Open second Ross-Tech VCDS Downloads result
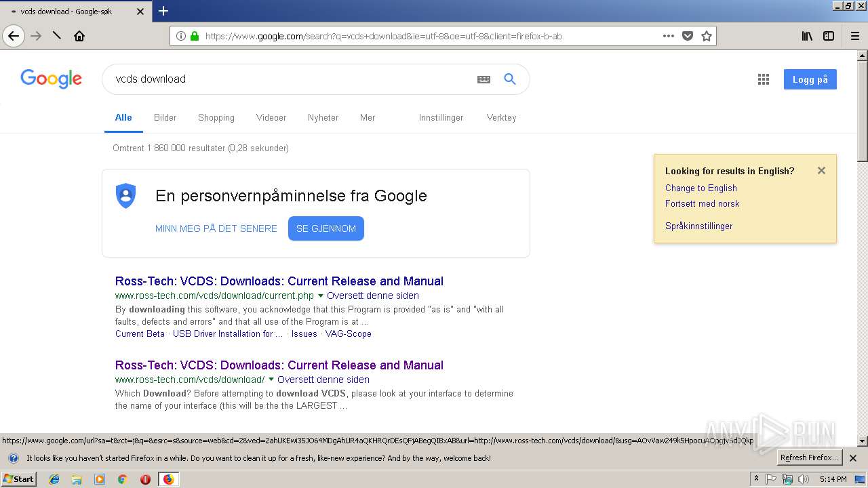Screen dimensions: 868x488 279,365
